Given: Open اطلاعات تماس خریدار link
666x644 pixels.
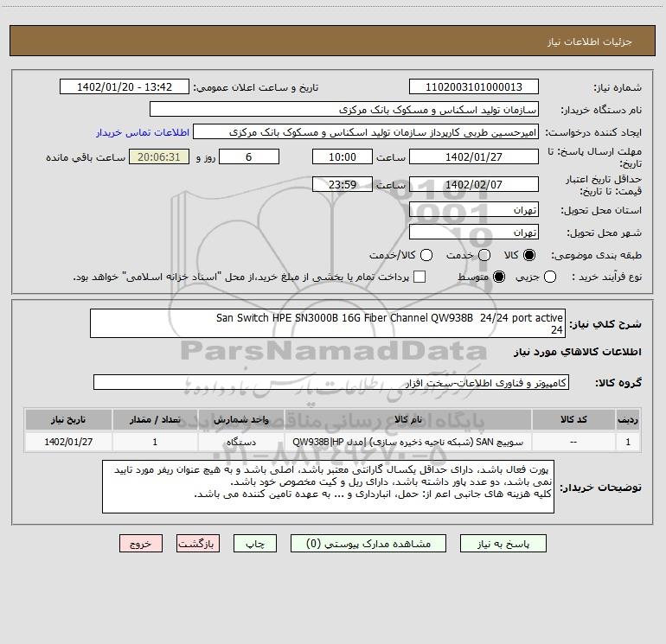Looking at the screenshot, I should pos(143,132).
